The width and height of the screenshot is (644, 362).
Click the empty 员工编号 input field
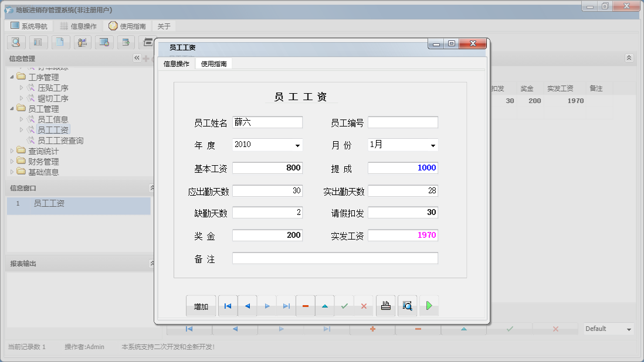[403, 122]
